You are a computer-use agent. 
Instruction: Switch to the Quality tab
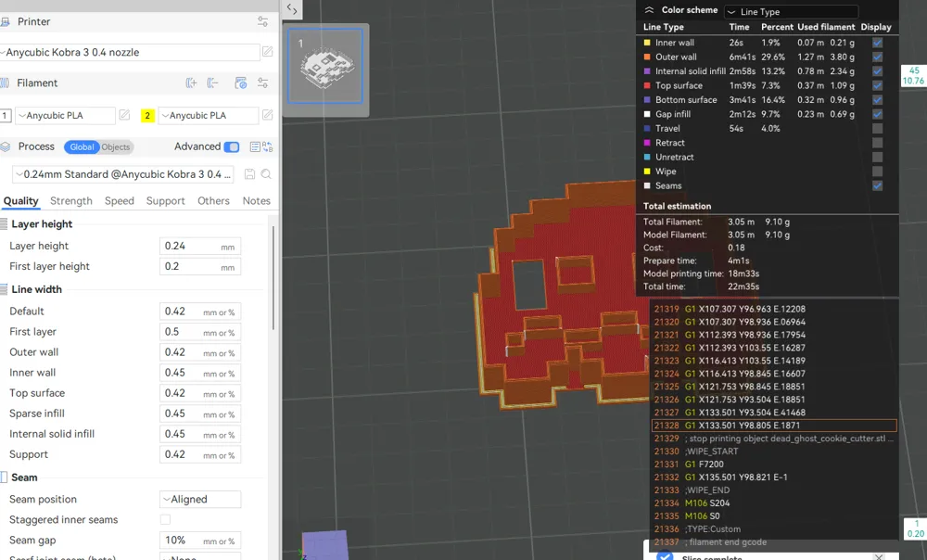click(x=20, y=201)
